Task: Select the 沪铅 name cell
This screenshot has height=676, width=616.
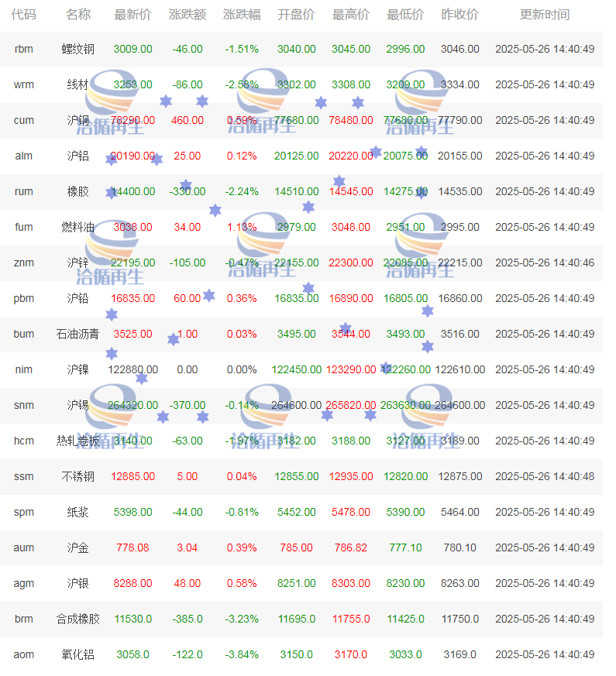Action: tap(78, 298)
